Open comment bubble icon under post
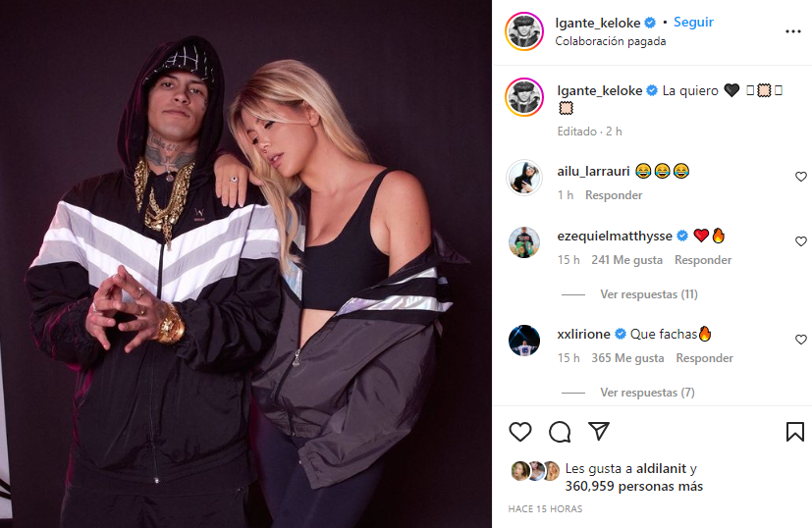 click(560, 432)
